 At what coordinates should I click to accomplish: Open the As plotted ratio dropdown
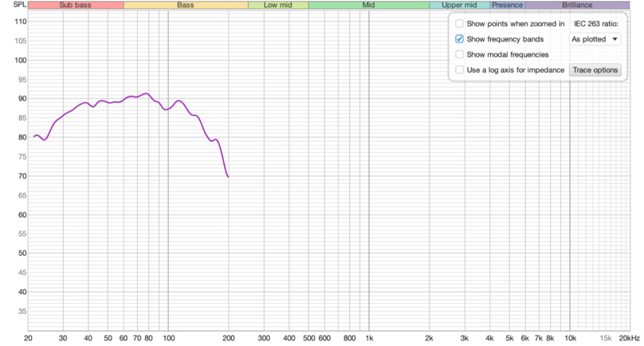click(x=595, y=39)
